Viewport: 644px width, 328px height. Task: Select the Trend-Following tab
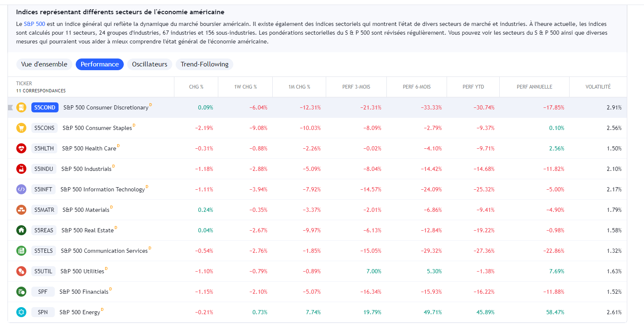pos(204,64)
